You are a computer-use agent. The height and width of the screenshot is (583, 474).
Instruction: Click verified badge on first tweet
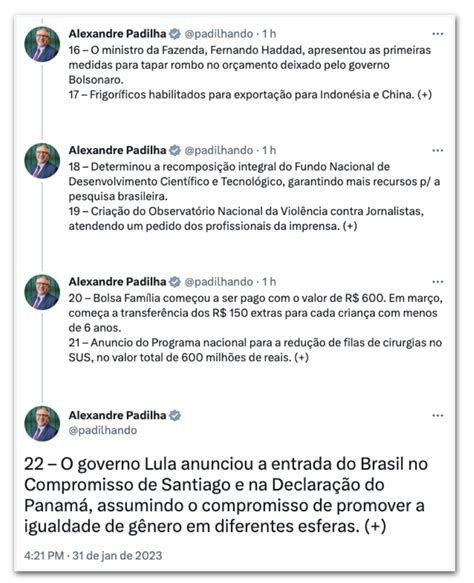pos(175,34)
